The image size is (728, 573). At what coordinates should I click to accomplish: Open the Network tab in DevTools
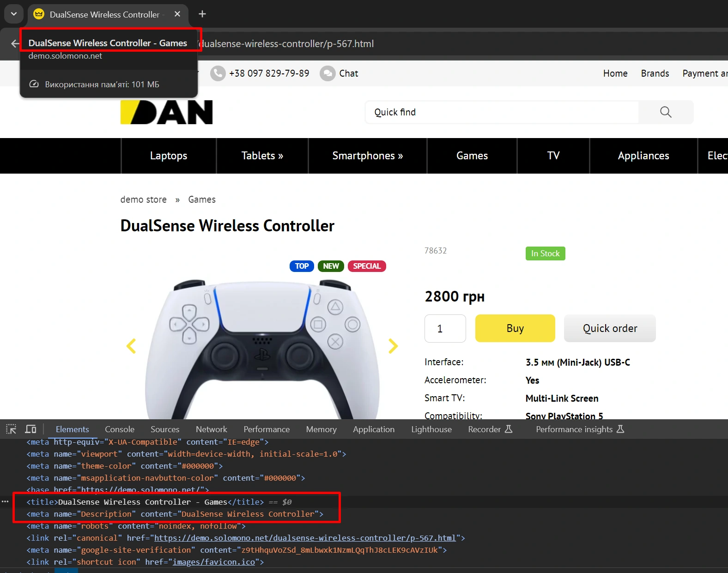211,429
